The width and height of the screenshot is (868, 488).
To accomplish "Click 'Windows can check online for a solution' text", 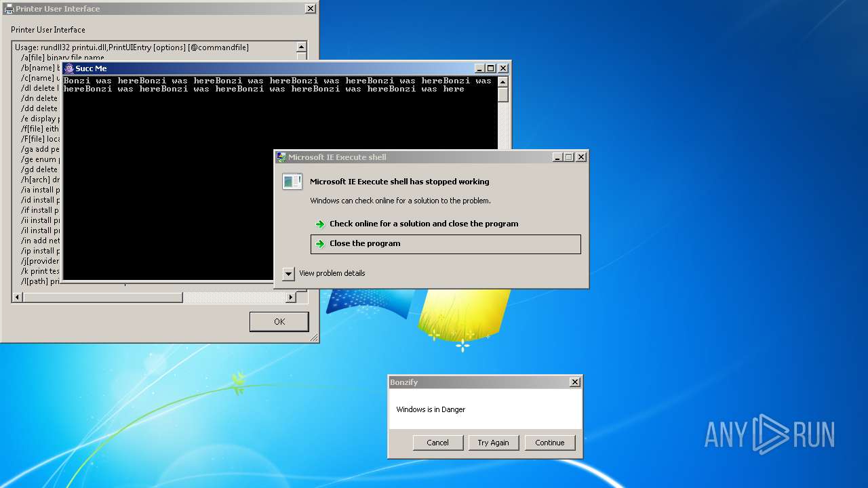I will pyautogui.click(x=400, y=201).
